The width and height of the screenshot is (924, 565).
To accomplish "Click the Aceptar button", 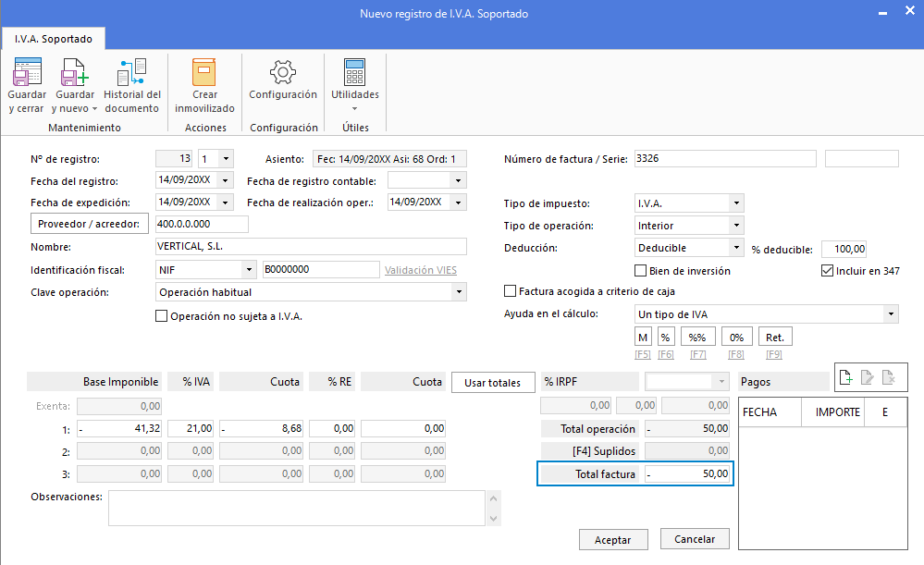I will point(613,540).
